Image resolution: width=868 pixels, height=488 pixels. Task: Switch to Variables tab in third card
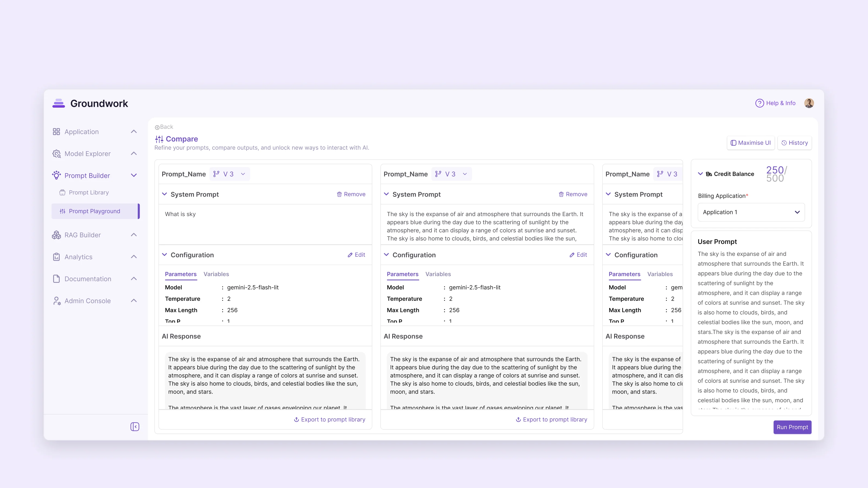[660, 274]
